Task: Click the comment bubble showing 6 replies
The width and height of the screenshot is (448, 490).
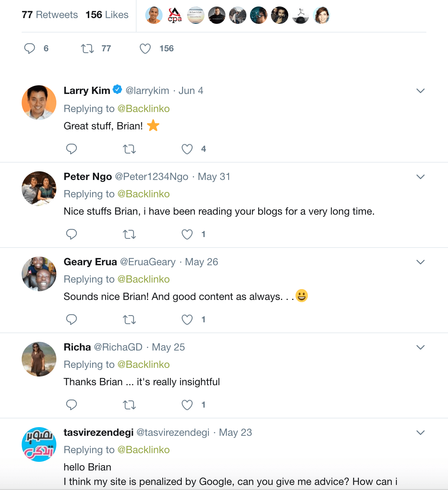Action: (30, 48)
